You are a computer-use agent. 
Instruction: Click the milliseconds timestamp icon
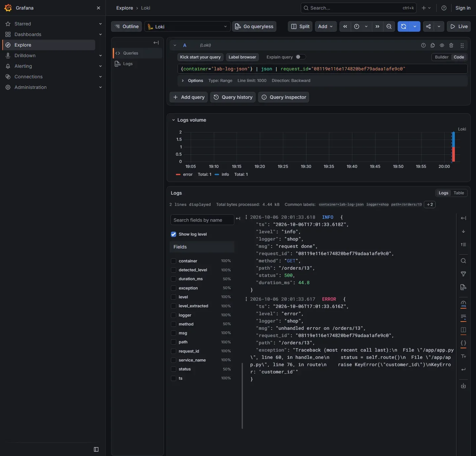tap(463, 304)
